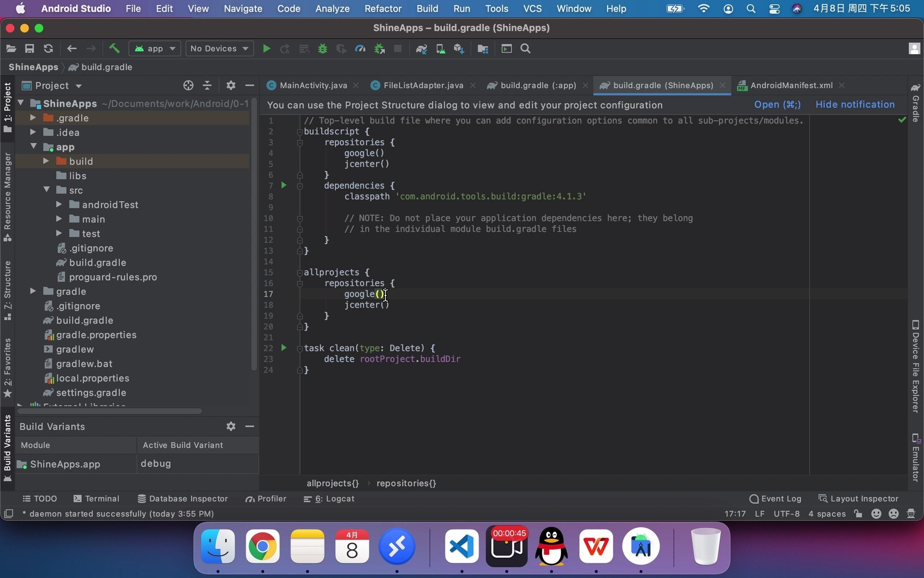924x578 pixels.
Task: Collapse the app module folder
Action: (x=34, y=146)
